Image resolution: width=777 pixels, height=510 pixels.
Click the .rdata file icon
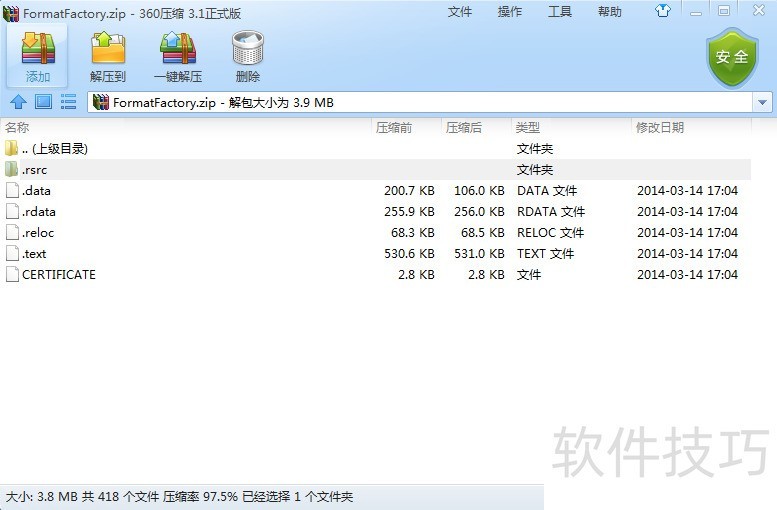[x=12, y=211]
